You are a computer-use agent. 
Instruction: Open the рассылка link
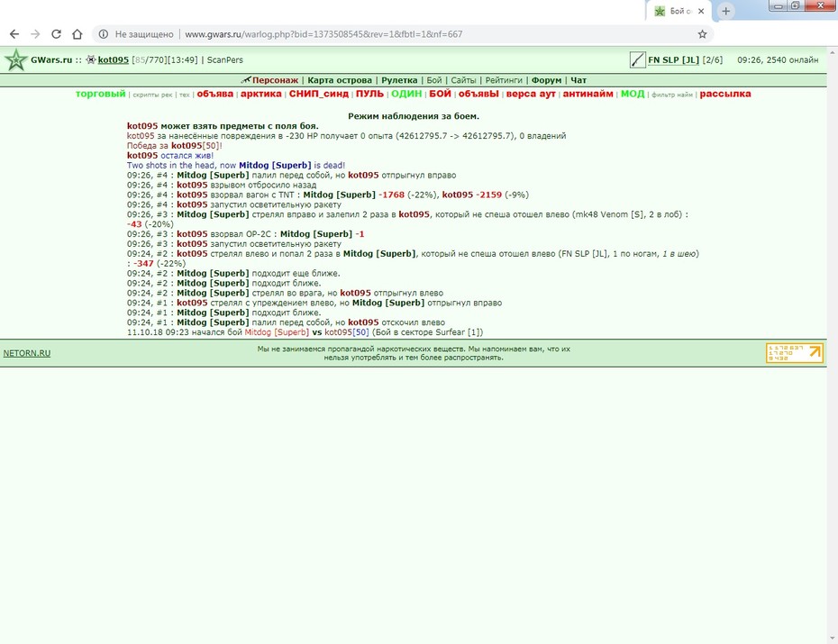[x=725, y=94]
